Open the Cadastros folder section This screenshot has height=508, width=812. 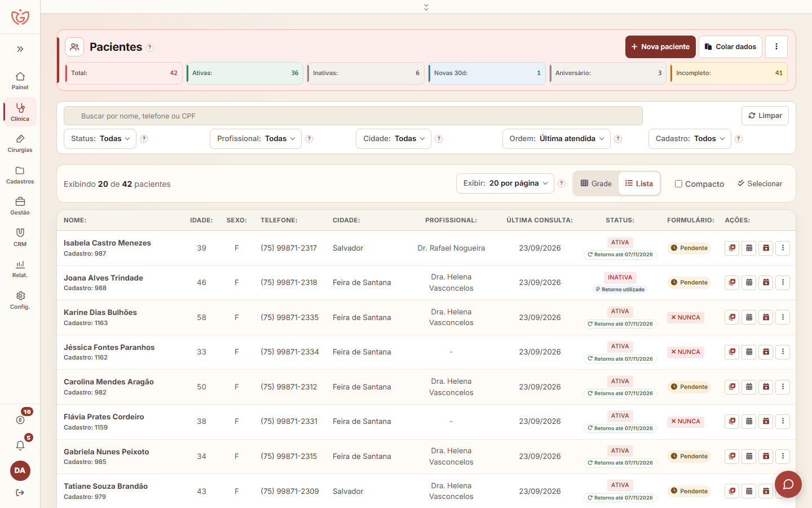[20, 175]
